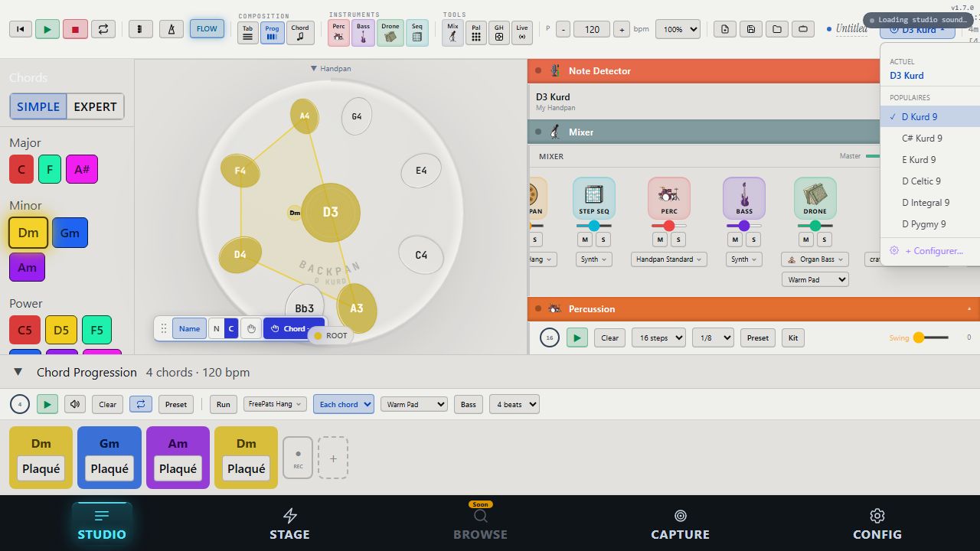980x551 pixels.
Task: Open the 4 beats dropdown
Action: 514,404
